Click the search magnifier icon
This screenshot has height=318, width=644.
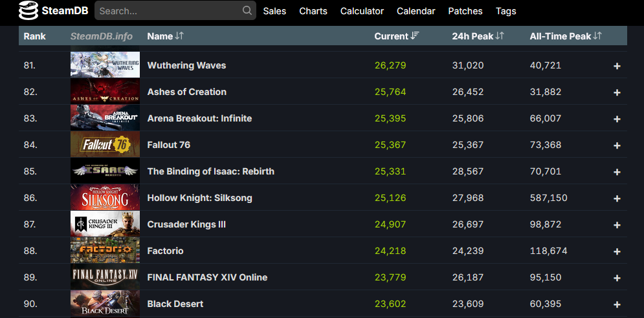click(247, 11)
